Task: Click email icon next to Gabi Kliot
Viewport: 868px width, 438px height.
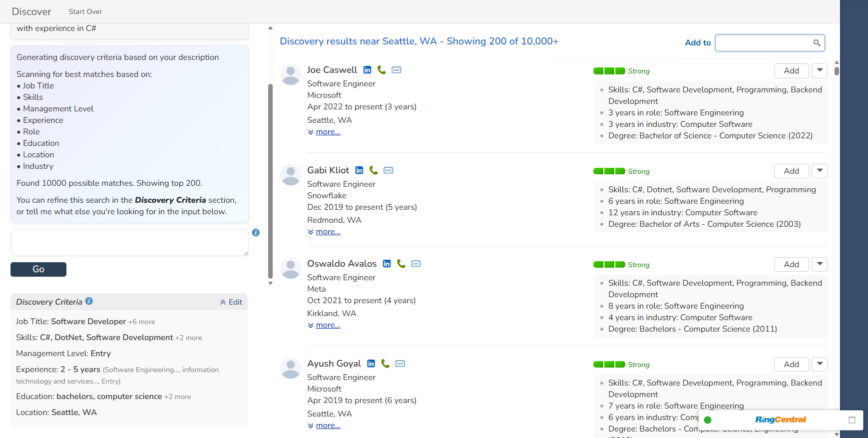Action: [x=388, y=170]
